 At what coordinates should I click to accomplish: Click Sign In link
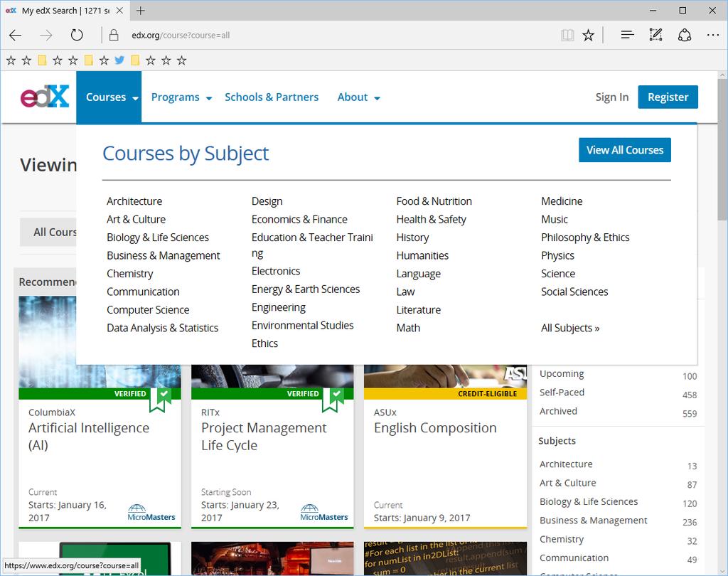click(x=612, y=97)
